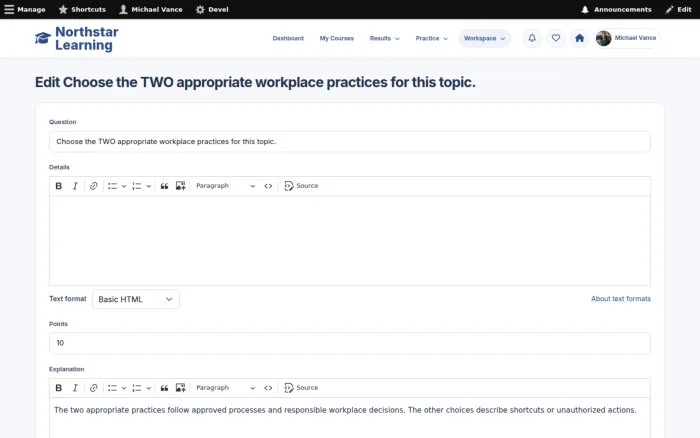700x438 pixels.
Task: Expand the Workspace dropdown menu
Action: click(484, 38)
